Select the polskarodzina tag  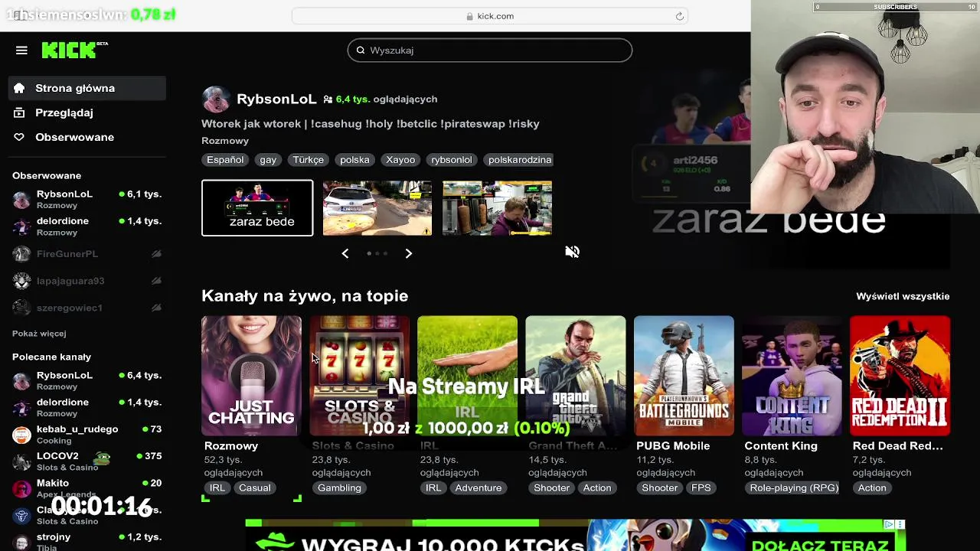pyautogui.click(x=520, y=160)
